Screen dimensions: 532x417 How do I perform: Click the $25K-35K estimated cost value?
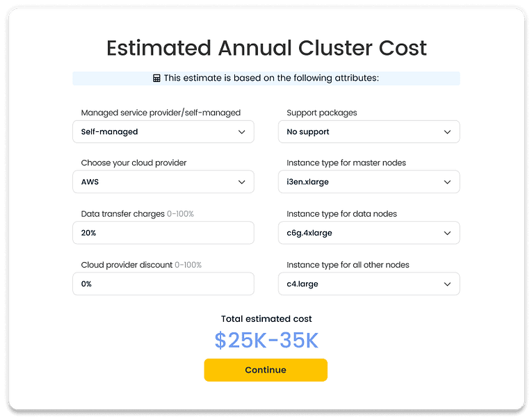coord(266,341)
